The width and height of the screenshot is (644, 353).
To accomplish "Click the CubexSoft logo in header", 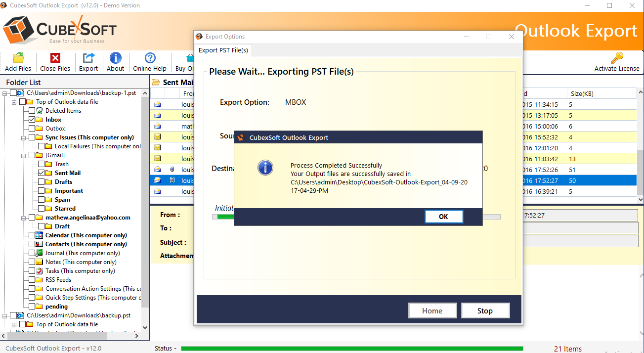I will (x=59, y=30).
